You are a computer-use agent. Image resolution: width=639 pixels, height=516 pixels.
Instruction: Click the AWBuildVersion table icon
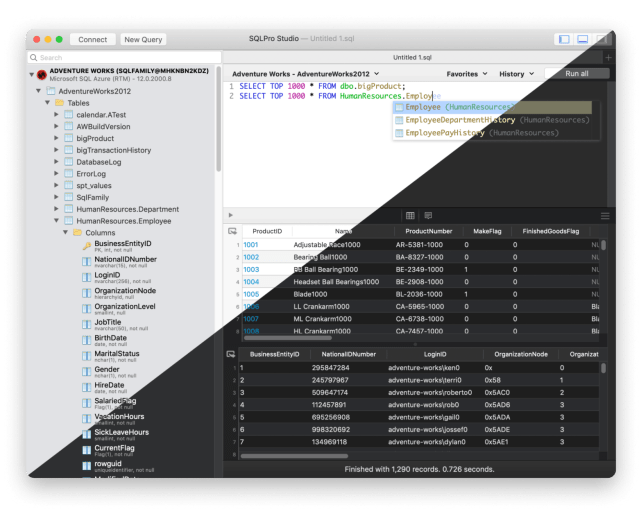(69, 126)
